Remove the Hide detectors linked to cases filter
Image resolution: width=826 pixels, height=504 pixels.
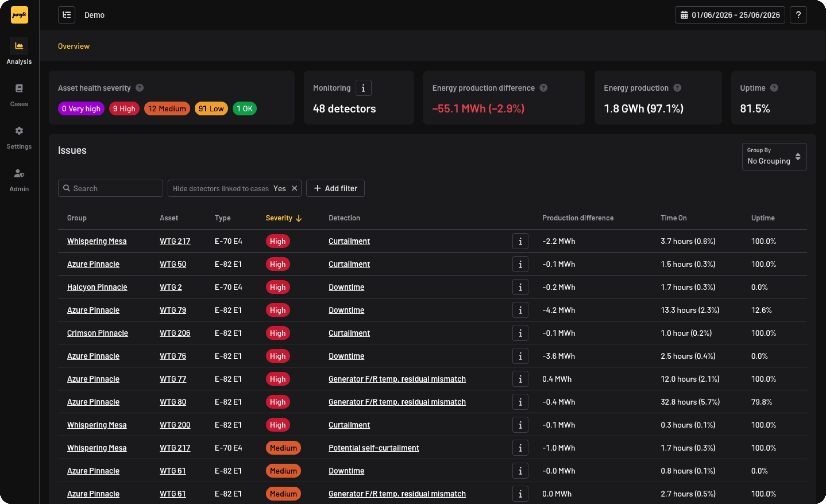(294, 188)
